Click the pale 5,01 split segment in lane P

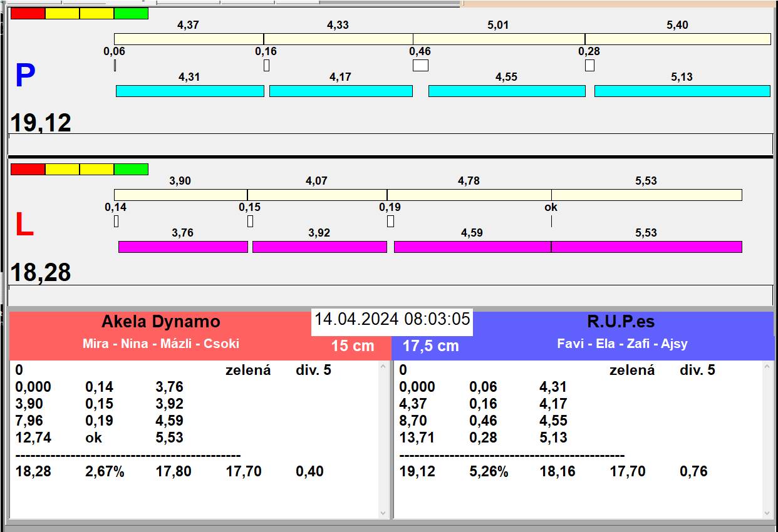499,39
